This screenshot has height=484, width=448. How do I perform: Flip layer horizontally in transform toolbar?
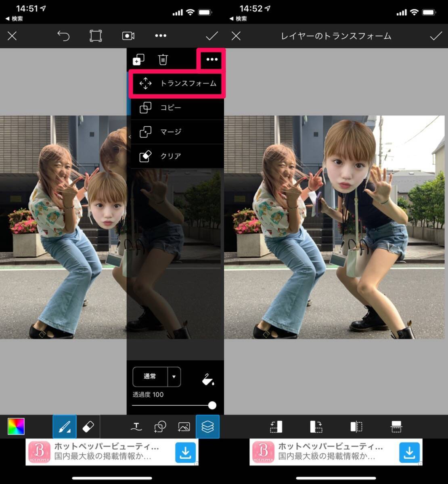pyautogui.click(x=356, y=427)
